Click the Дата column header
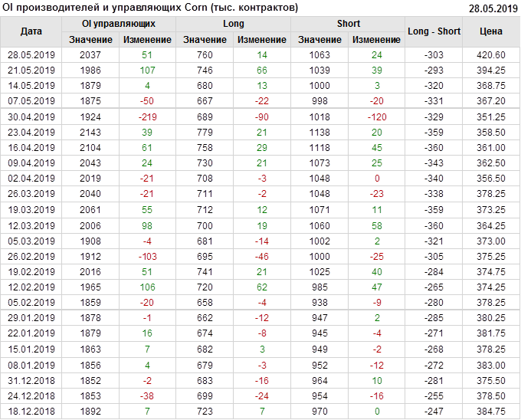The image size is (521, 420). (31, 31)
